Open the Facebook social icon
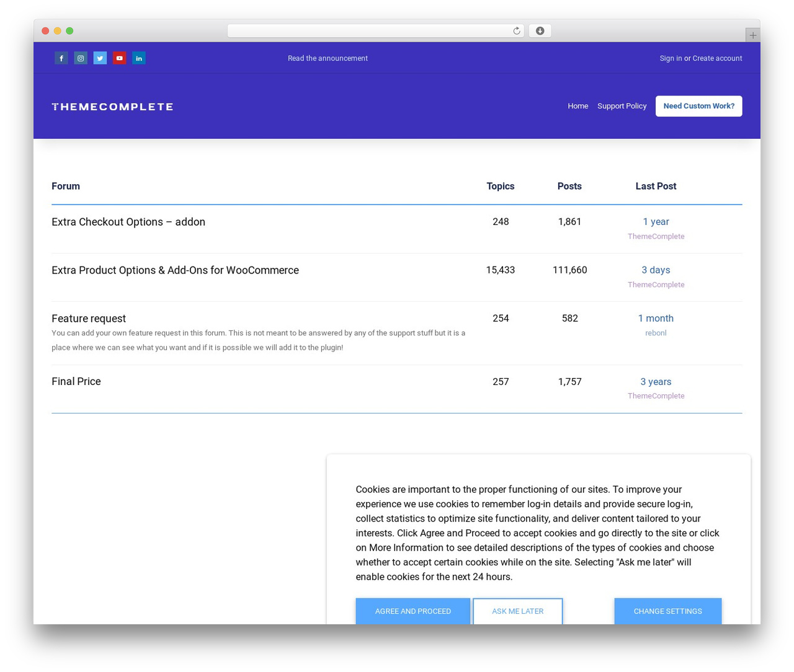The image size is (794, 672). click(61, 58)
